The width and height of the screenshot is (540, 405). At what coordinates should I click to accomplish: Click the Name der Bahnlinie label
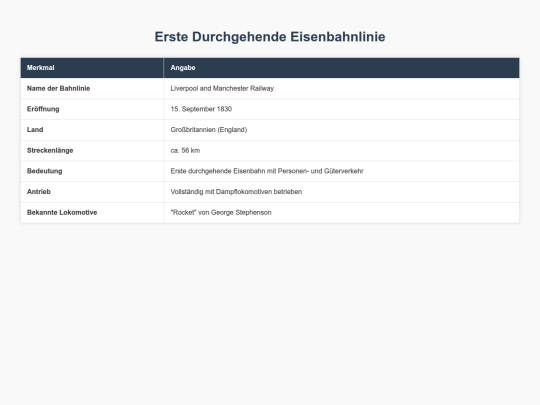coord(58,89)
